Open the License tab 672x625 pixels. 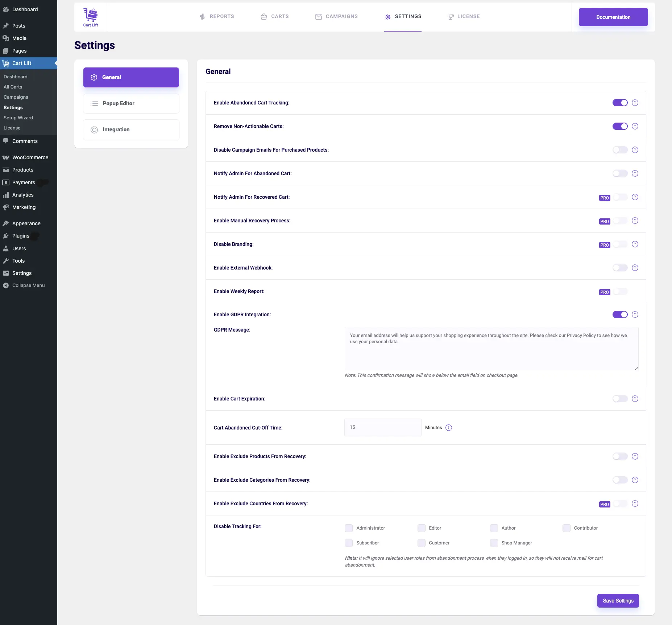(x=464, y=17)
